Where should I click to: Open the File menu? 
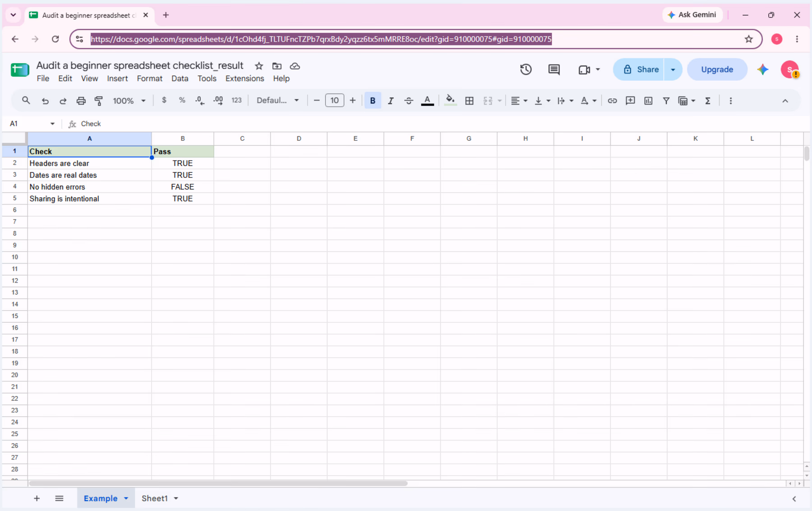(x=43, y=79)
